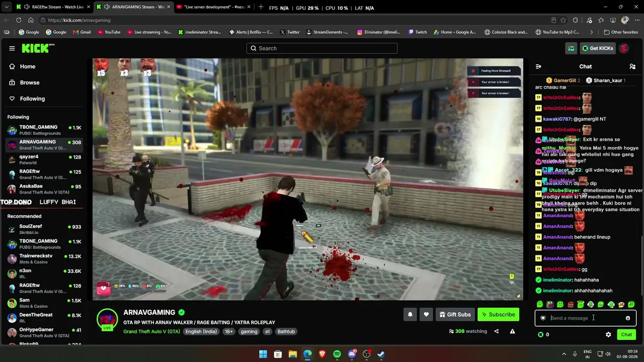Open the Grand Theft Auto V (GTA) category link

pos(151,332)
